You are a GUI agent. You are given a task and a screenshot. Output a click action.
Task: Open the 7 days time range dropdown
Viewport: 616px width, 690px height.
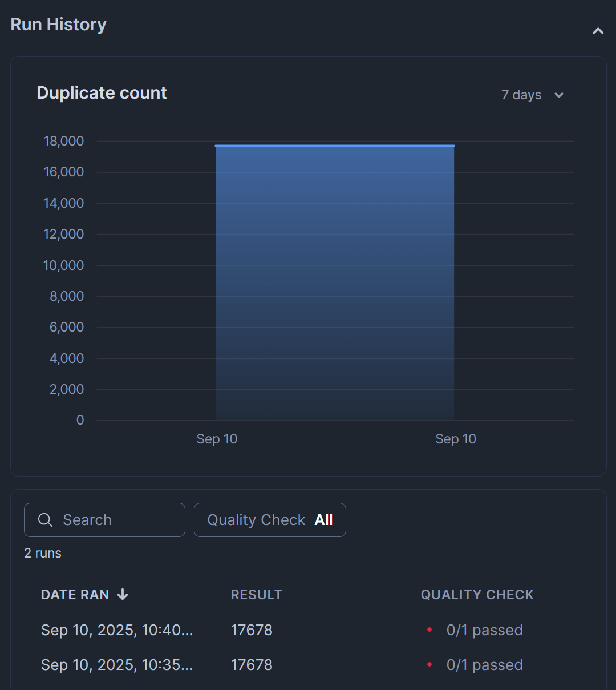(533, 95)
